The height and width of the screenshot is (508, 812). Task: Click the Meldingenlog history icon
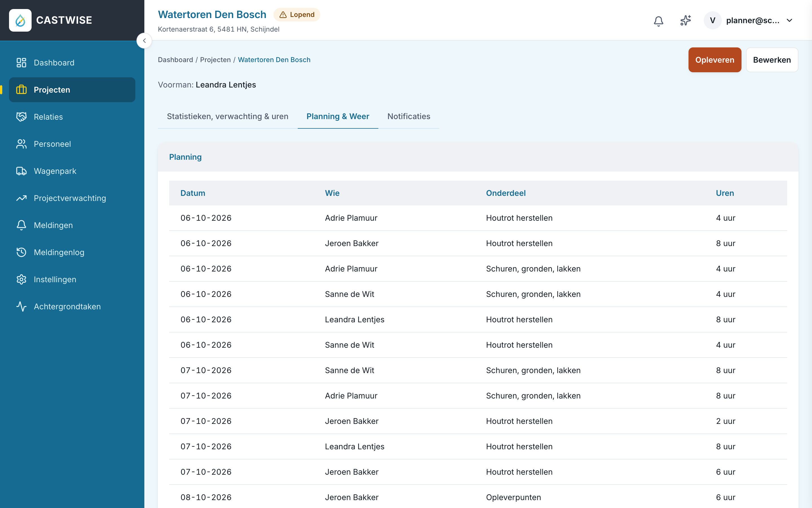21,252
